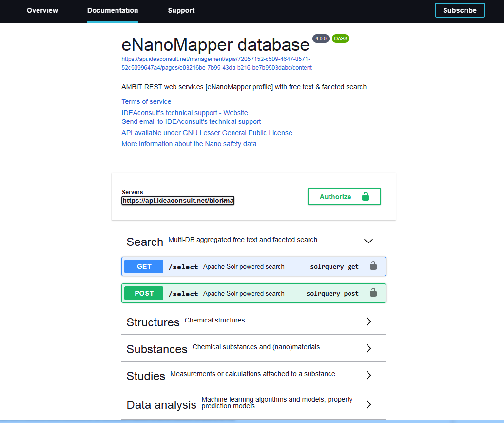Click Send email to IDEAconsult's technical support

tap(191, 121)
